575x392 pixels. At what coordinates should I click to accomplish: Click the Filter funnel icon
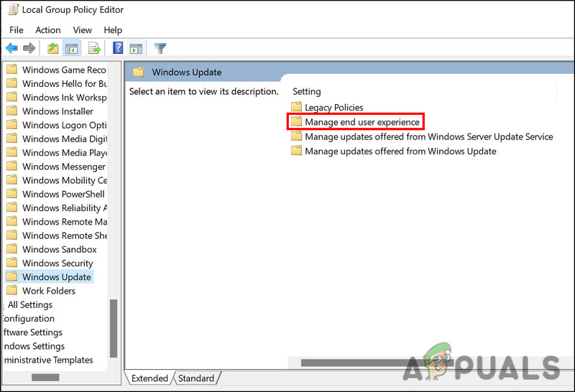(160, 48)
